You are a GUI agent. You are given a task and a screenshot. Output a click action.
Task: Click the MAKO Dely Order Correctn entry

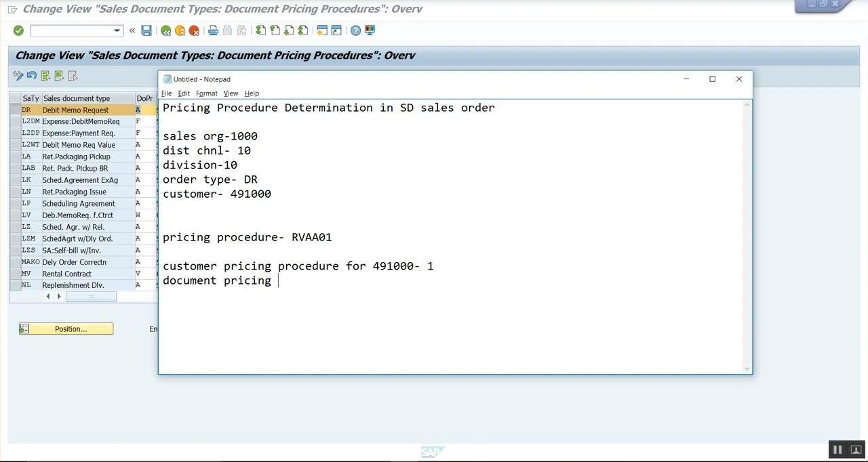tap(77, 262)
